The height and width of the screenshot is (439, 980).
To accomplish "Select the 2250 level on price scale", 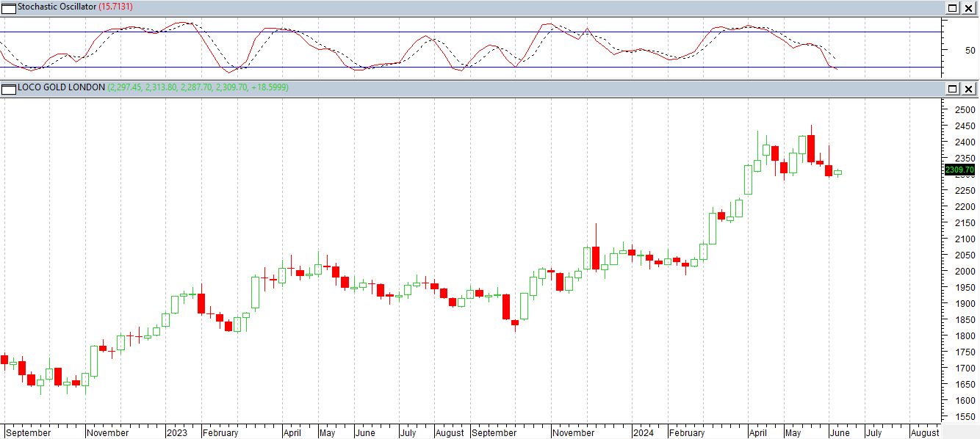I will pos(965,191).
